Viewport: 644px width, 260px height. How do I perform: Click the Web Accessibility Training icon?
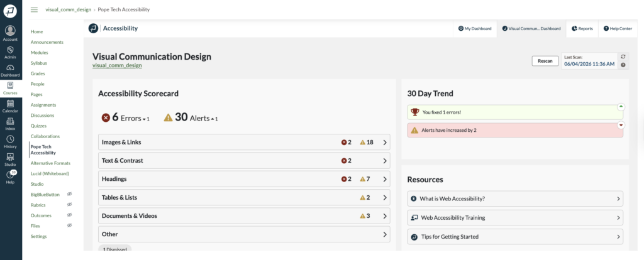(x=414, y=218)
